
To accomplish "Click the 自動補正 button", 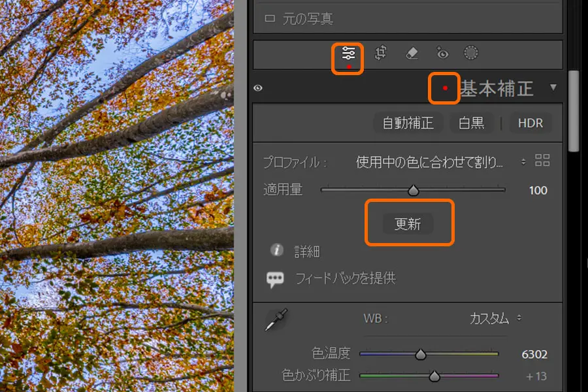I will [x=408, y=123].
